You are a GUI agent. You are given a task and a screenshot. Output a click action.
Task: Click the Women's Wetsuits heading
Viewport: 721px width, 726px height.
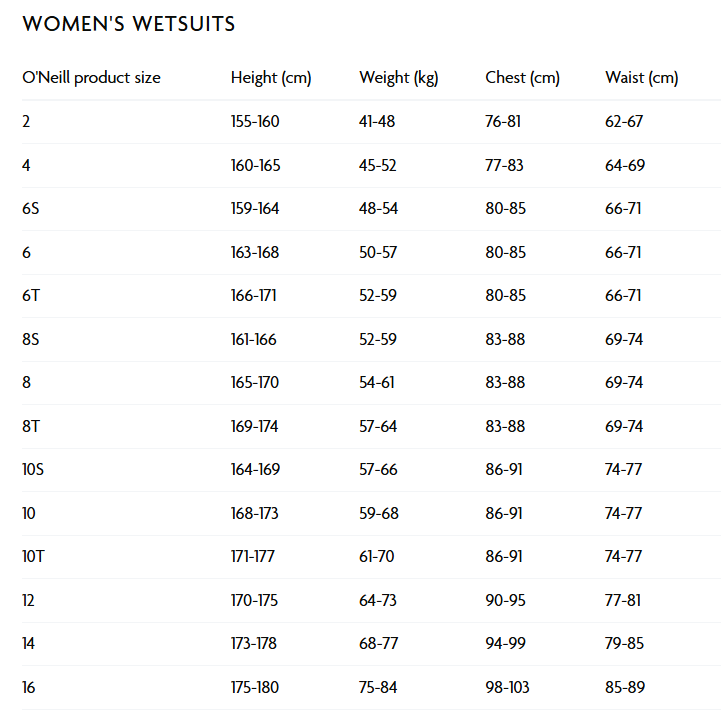pyautogui.click(x=129, y=24)
